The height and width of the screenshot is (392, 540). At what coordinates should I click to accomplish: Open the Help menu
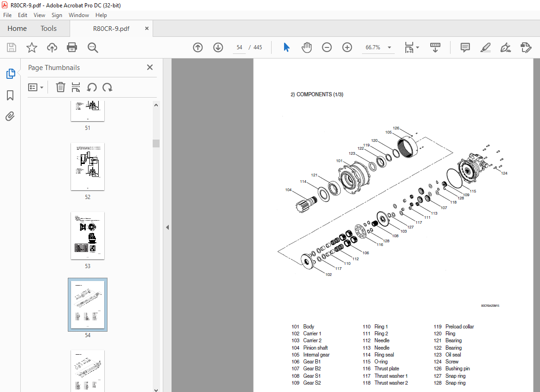pyautogui.click(x=101, y=15)
